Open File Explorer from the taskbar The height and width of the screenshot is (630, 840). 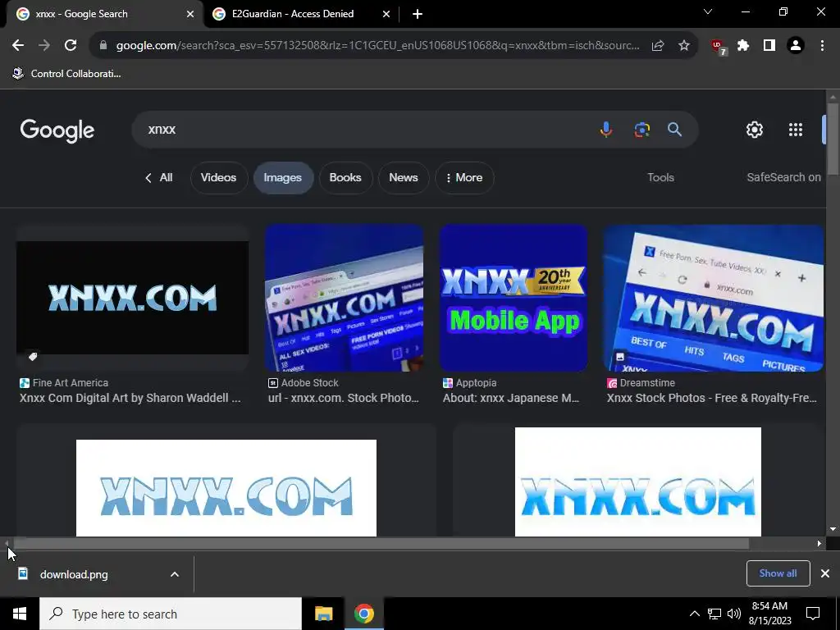tap(323, 614)
